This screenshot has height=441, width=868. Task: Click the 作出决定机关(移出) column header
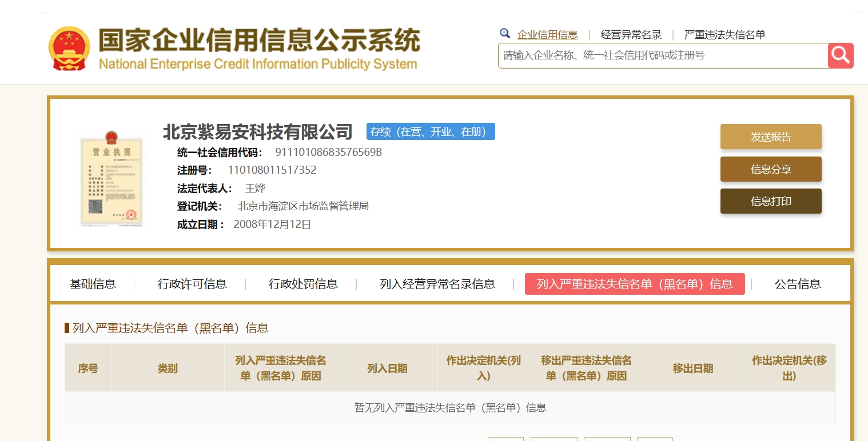[x=789, y=368]
